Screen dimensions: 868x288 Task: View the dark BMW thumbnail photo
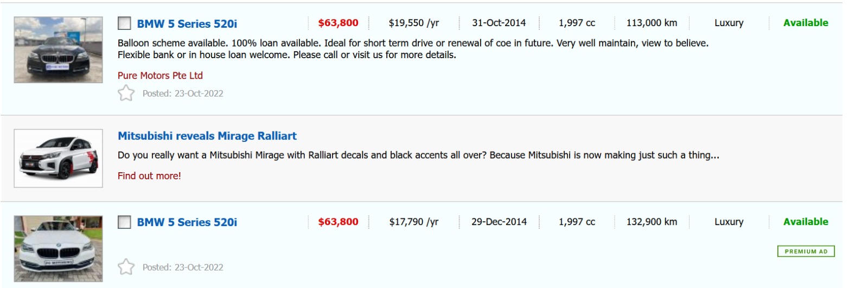click(x=58, y=50)
